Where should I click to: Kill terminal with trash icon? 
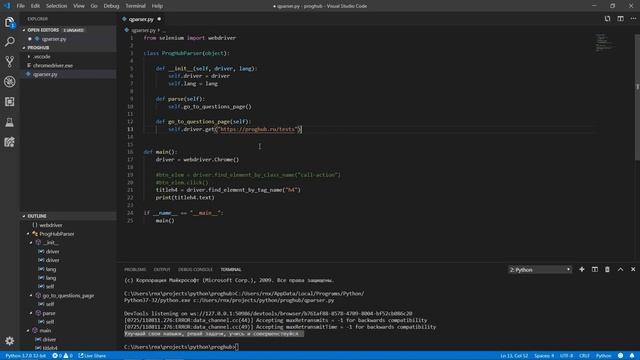pyautogui.click(x=607, y=269)
